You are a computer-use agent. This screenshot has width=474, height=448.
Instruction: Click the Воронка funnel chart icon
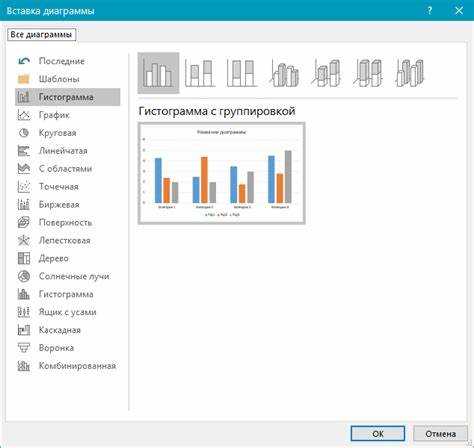click(x=24, y=348)
